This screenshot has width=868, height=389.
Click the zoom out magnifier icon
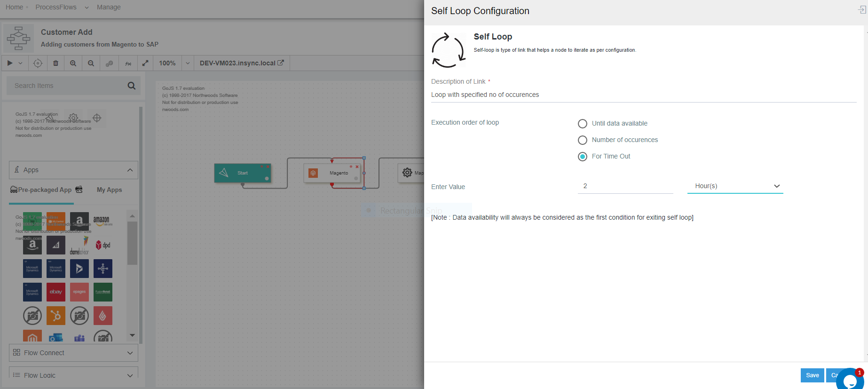click(x=91, y=63)
